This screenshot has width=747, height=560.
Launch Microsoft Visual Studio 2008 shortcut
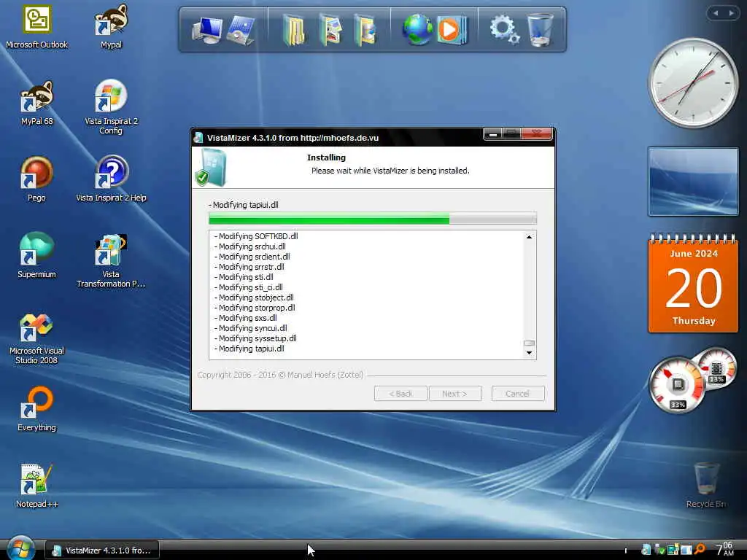pyautogui.click(x=36, y=339)
